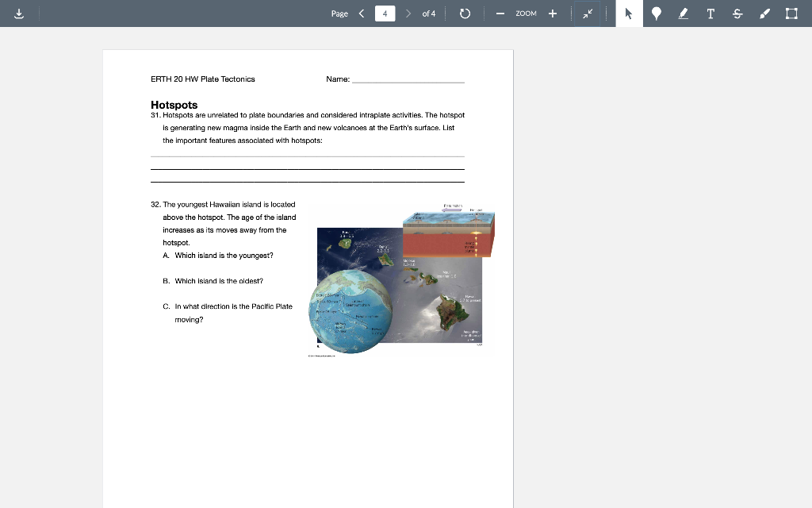
Task: Activate the strikethrough annotation tool
Action: [x=737, y=13]
